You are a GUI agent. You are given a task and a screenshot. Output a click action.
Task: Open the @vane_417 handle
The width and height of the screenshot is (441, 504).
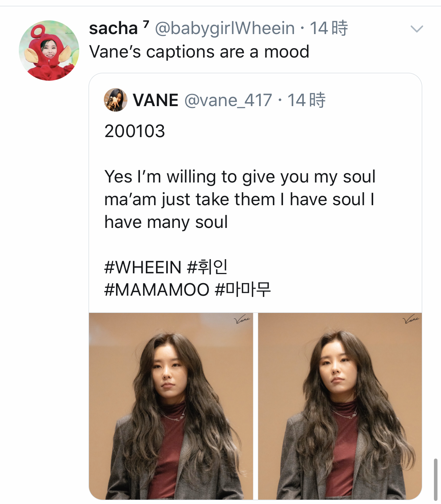pyautogui.click(x=228, y=100)
